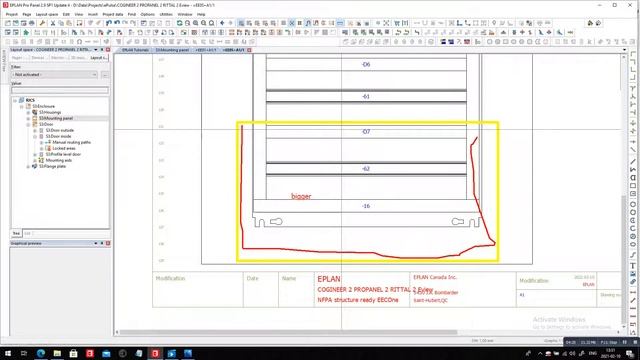Collapse the S3:Door tree node

28,124
